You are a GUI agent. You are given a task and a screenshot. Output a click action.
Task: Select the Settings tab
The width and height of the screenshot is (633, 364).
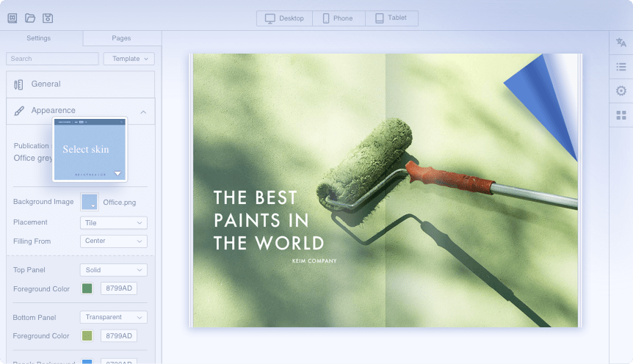click(x=39, y=38)
